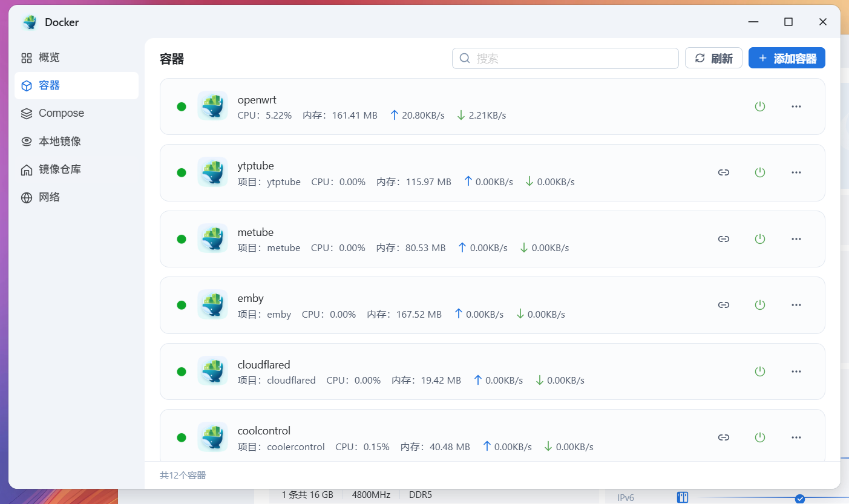Click the magnifier icon in search box
This screenshot has width=849, height=504.
(465, 58)
